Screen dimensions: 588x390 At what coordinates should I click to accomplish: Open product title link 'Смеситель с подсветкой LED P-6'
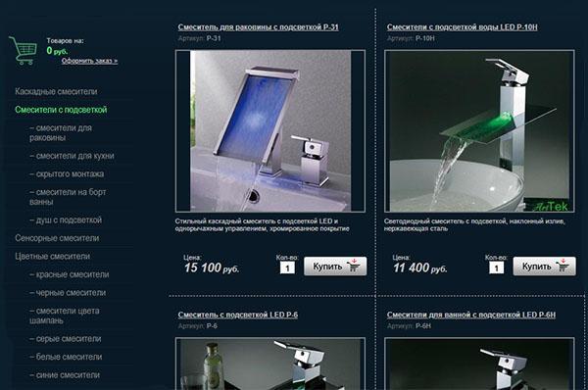pyautogui.click(x=238, y=315)
